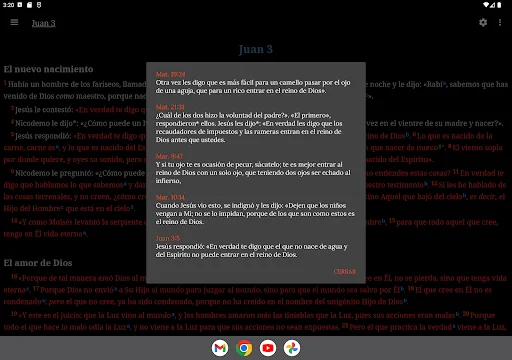Select the camel and needle verse text

click(253, 86)
